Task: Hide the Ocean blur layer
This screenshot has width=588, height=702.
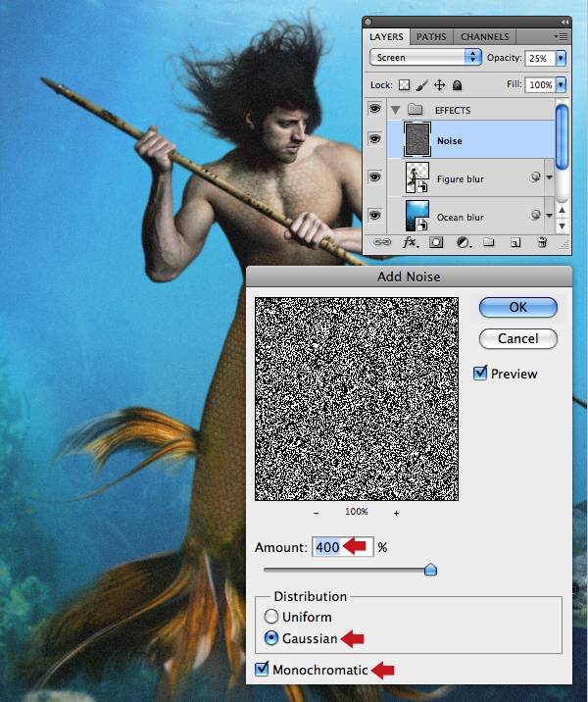Action: (374, 216)
